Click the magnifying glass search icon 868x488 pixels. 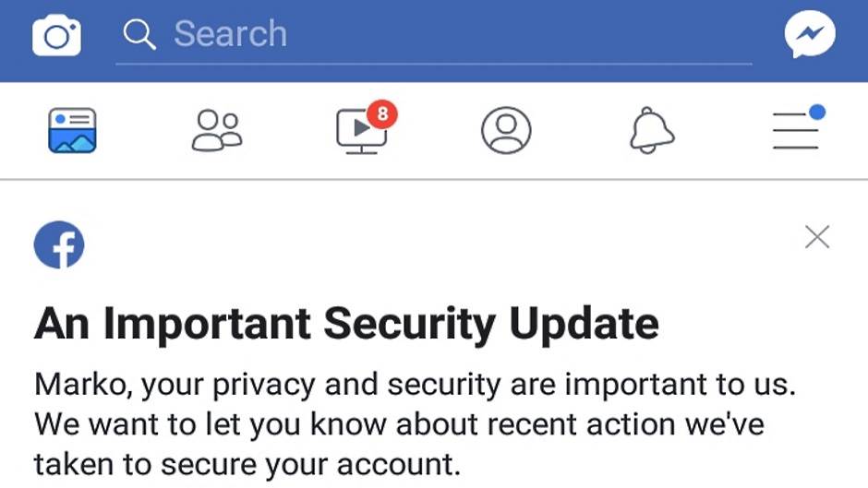point(139,35)
